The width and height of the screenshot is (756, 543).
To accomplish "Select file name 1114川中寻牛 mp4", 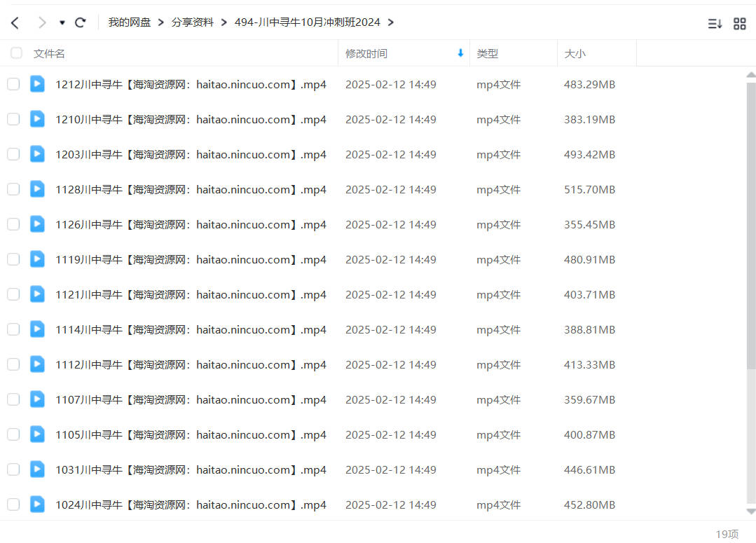I will (x=191, y=330).
